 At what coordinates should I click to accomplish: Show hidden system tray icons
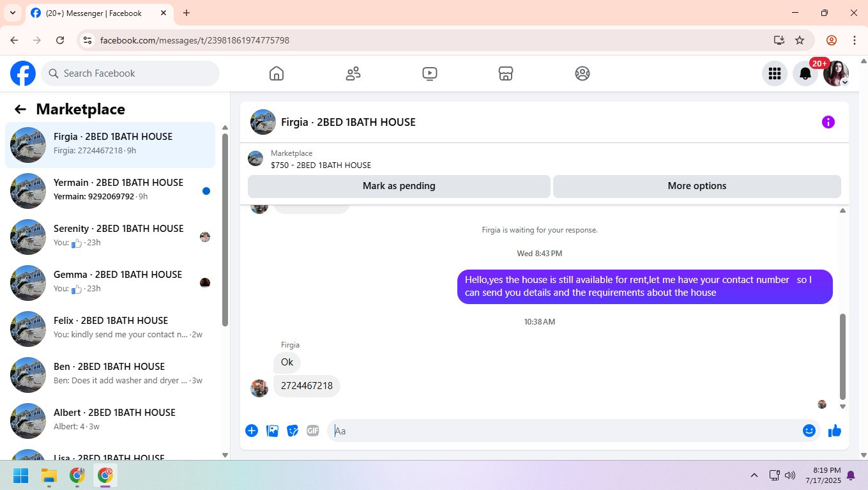point(754,475)
